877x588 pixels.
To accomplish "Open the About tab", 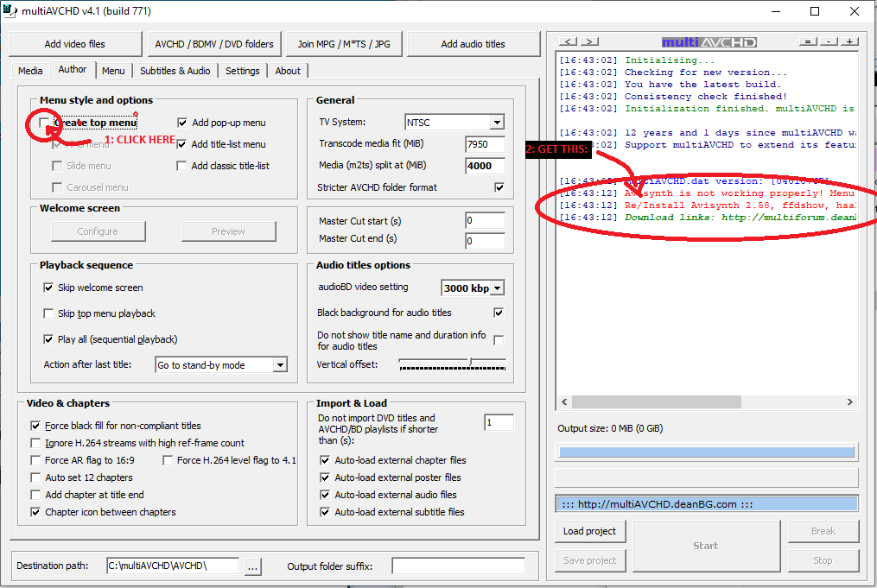I will coord(288,71).
